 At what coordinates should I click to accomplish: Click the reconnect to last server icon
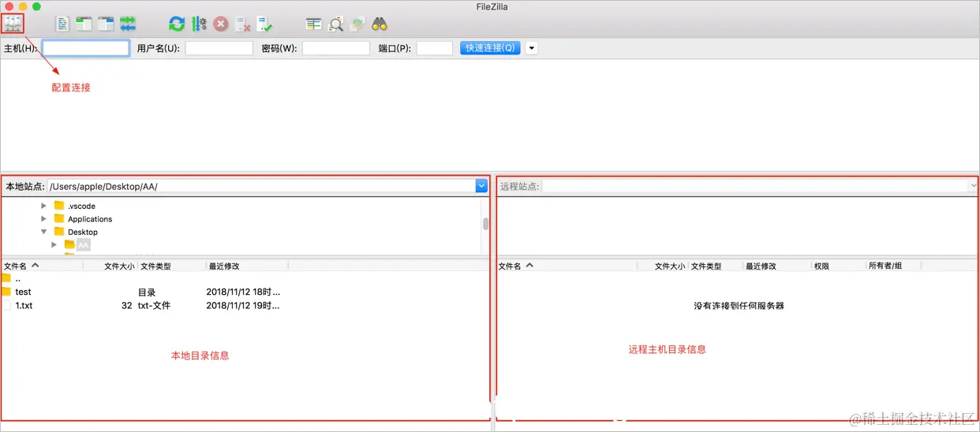[x=264, y=24]
